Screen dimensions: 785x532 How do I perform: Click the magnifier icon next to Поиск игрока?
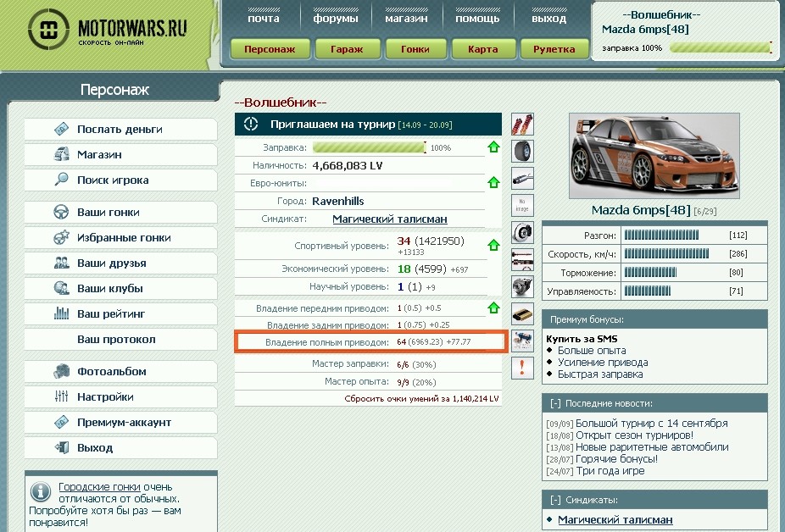point(62,179)
